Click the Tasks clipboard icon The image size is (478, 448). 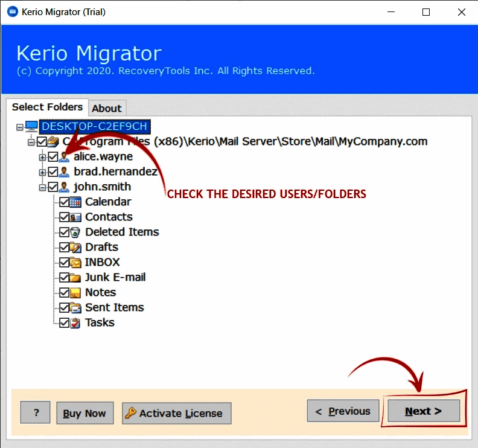(75, 323)
